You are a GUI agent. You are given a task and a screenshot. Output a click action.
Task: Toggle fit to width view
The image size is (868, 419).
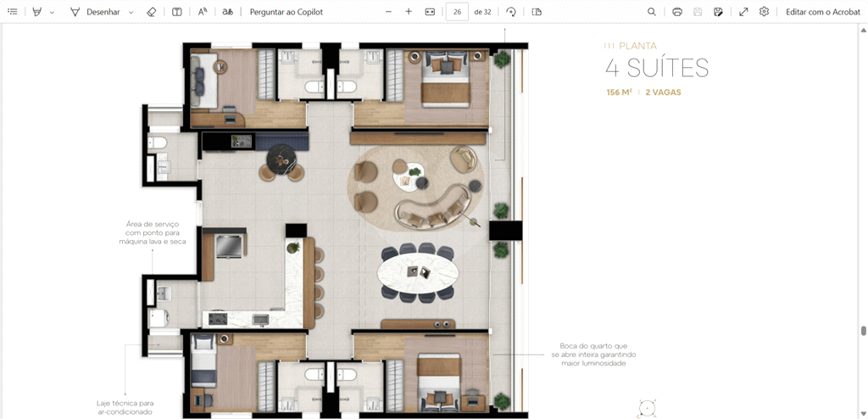tap(430, 12)
